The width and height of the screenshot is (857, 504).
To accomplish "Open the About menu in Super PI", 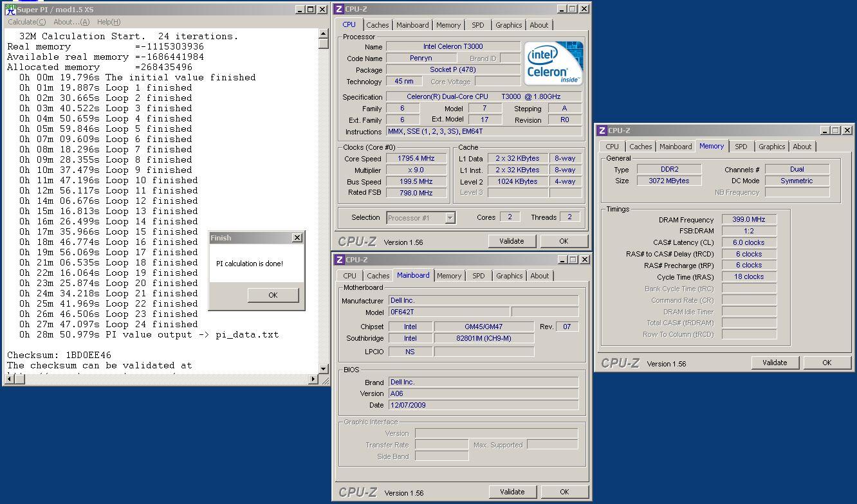I will (x=71, y=22).
